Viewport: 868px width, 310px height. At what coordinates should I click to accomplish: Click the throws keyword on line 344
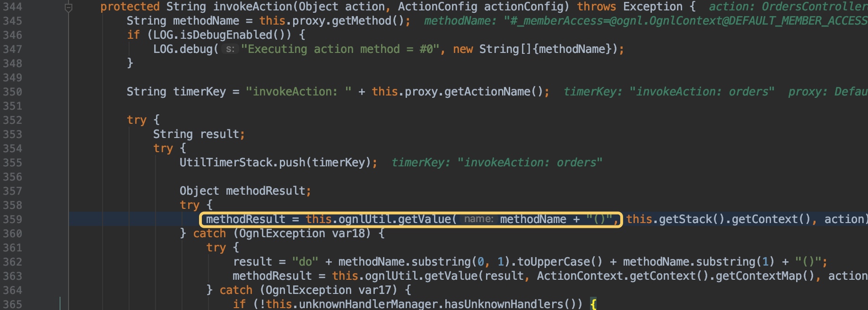[x=597, y=7]
